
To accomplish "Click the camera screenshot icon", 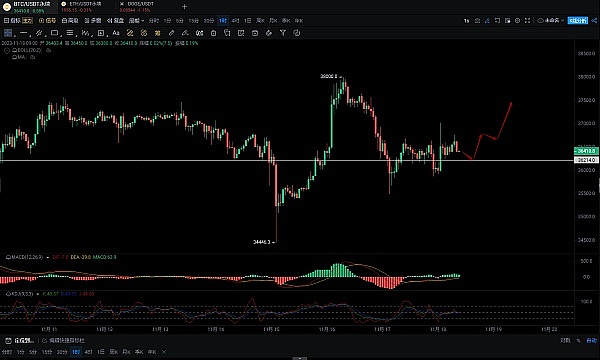I will tap(477, 21).
